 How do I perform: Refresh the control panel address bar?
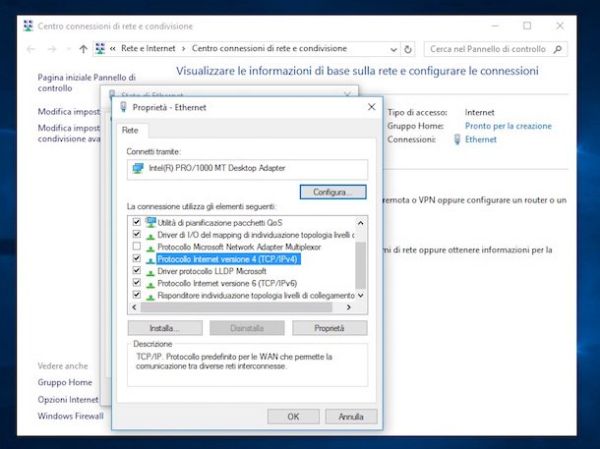408,48
